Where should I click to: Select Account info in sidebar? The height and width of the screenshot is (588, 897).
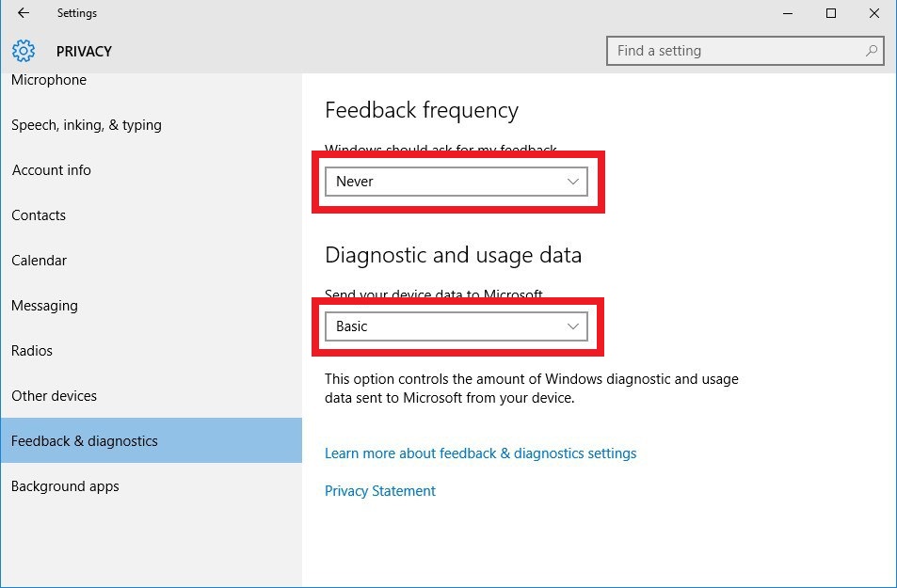tap(52, 170)
